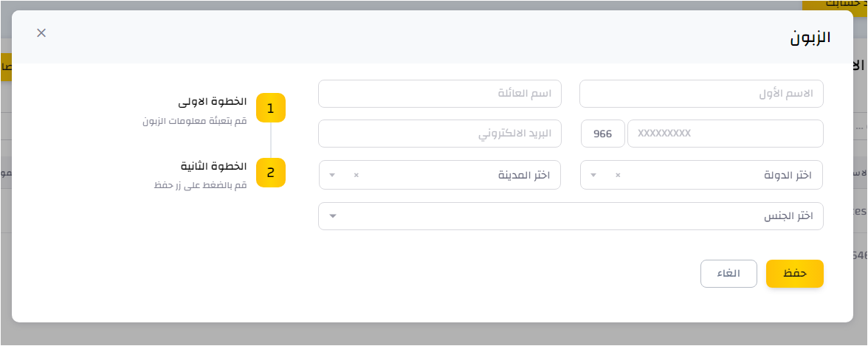Select the الخطوة الاولى step label
This screenshot has width=868, height=346.
pos(213,103)
